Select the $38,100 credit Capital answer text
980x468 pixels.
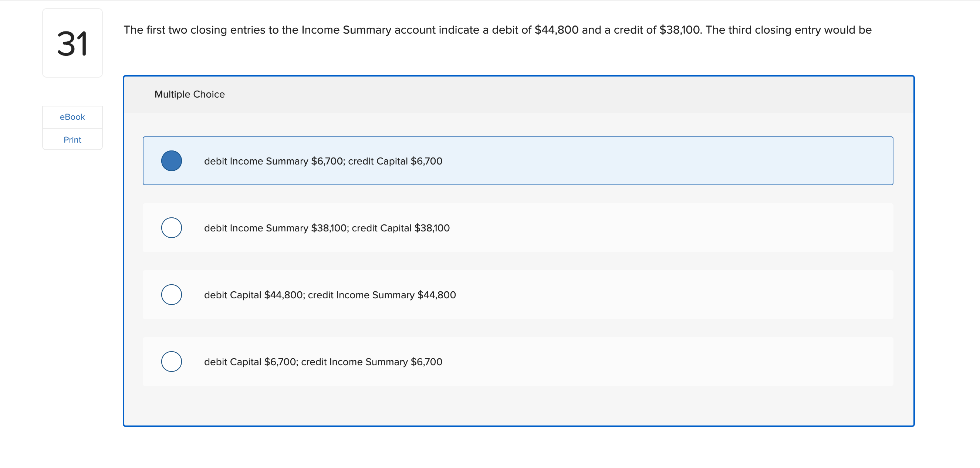327,228
